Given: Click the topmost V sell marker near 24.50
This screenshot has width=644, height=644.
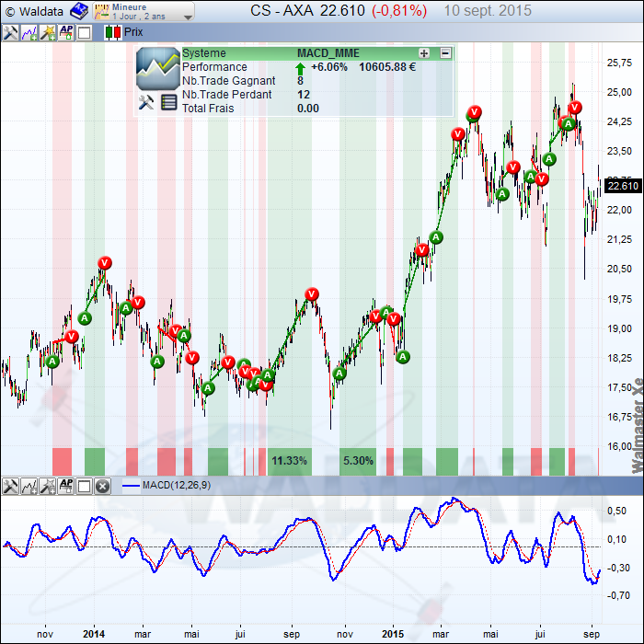Looking at the screenshot, I should [475, 111].
